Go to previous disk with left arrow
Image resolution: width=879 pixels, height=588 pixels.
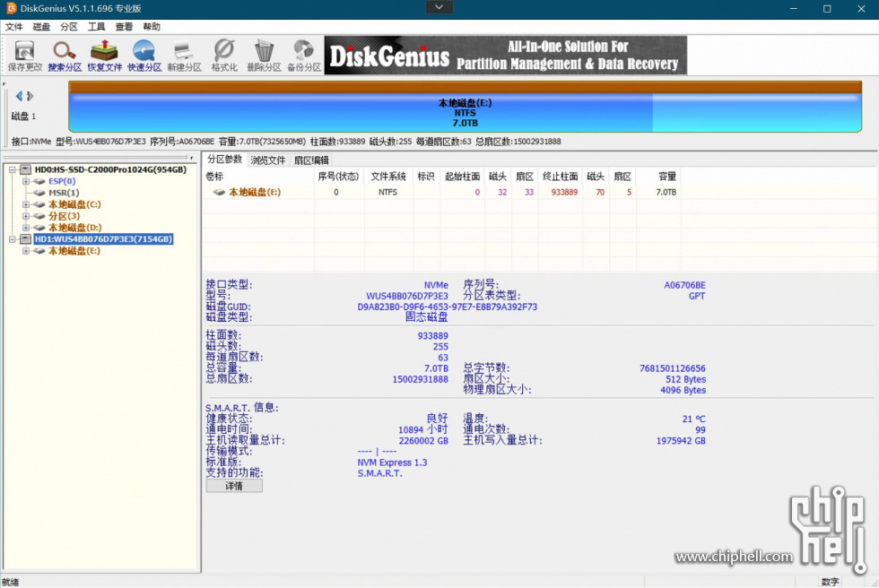click(x=19, y=96)
